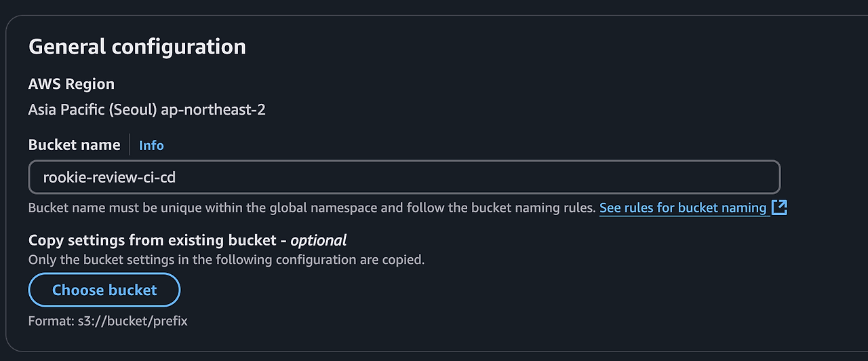Open See rules for bucket naming link
The image size is (868, 361).
click(x=683, y=208)
